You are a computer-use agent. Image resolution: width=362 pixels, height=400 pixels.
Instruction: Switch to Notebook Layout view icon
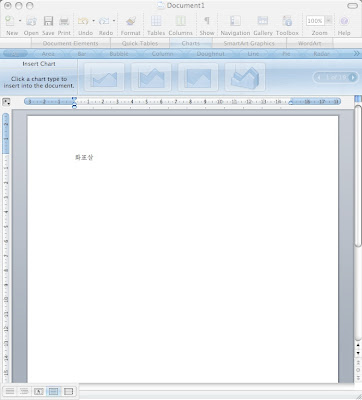[x=68, y=391]
